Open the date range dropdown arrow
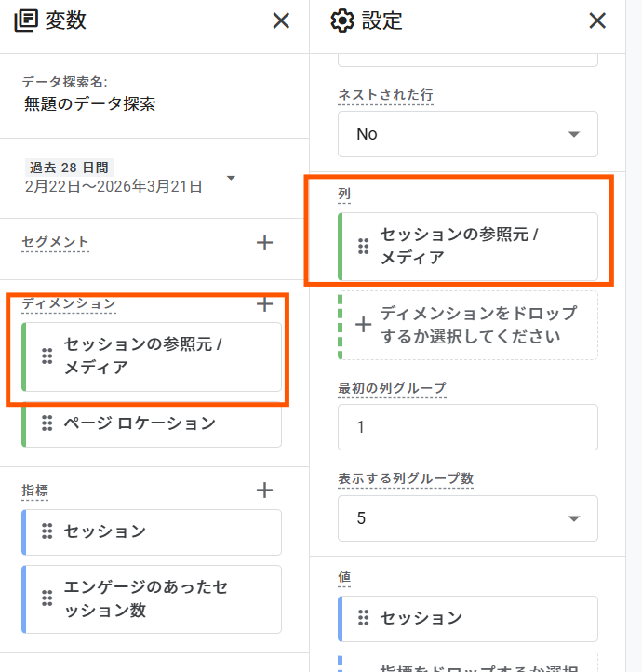The image size is (642, 672). (232, 178)
